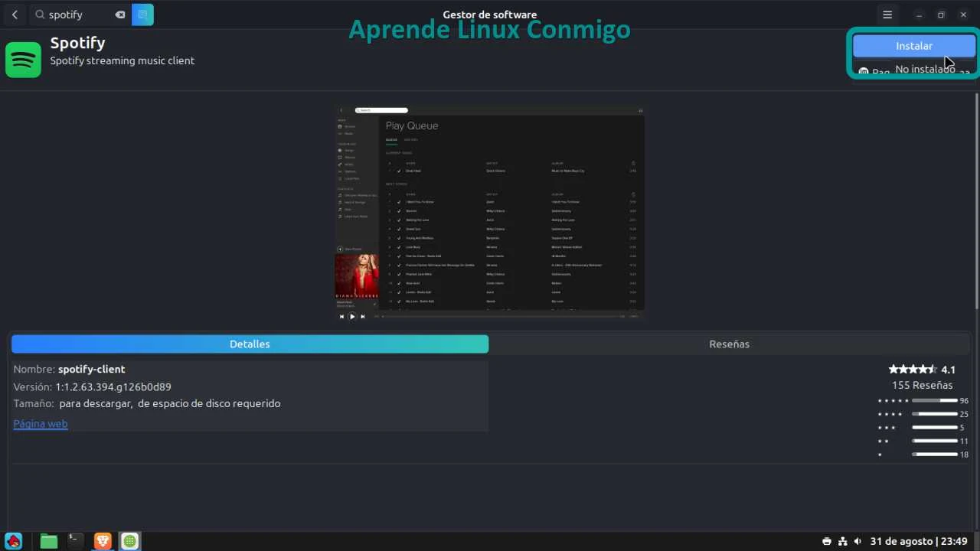Click the 4.1 star rating display
Image resolution: width=980 pixels, height=551 pixels.
coord(922,370)
